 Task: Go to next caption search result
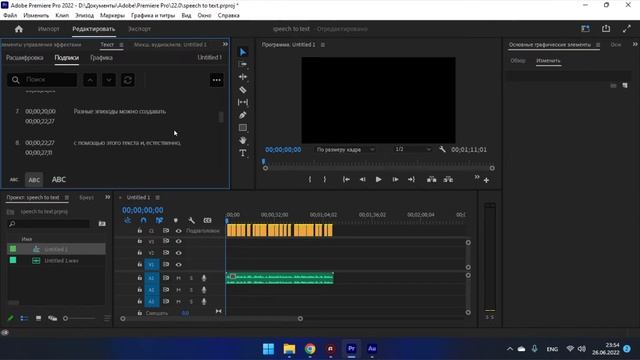tap(109, 80)
